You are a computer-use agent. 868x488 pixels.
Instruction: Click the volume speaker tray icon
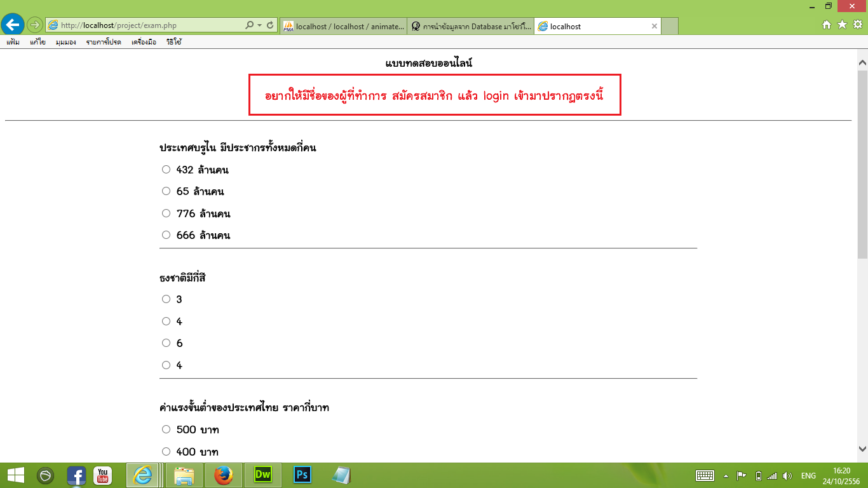(x=787, y=475)
